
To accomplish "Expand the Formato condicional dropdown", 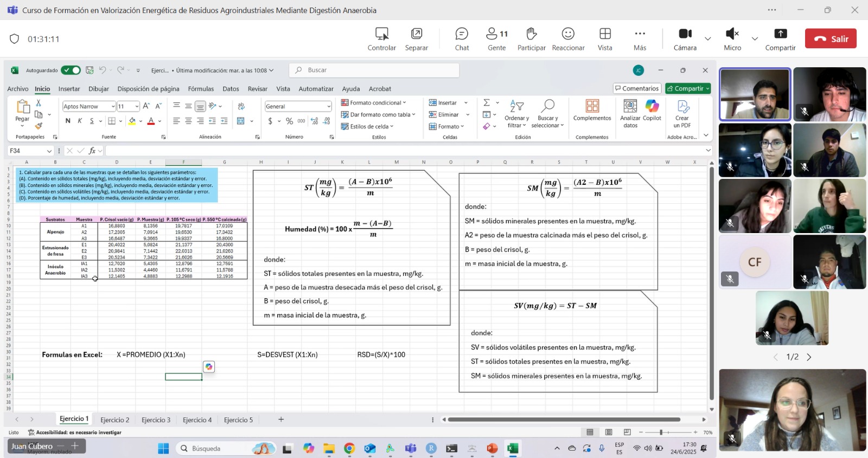I will click(x=373, y=102).
